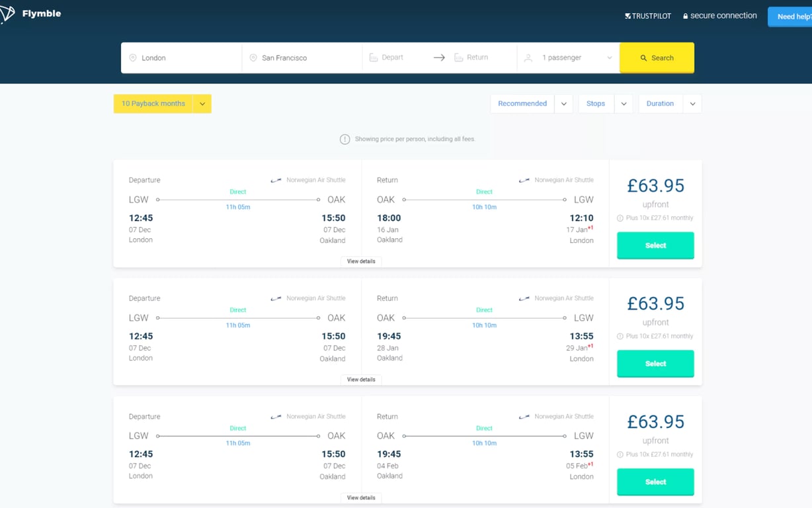Expand the Duration dropdown arrow
This screenshot has height=508, width=812.
tap(692, 104)
